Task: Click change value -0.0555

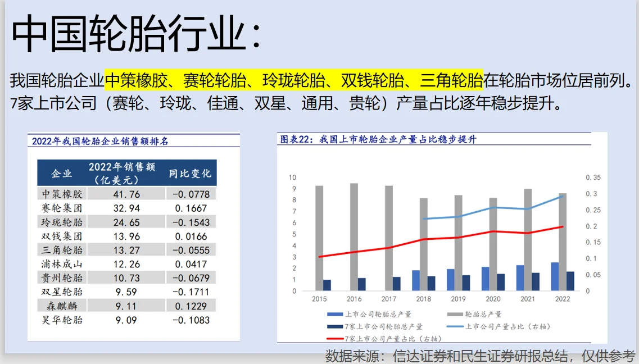Action: point(191,250)
